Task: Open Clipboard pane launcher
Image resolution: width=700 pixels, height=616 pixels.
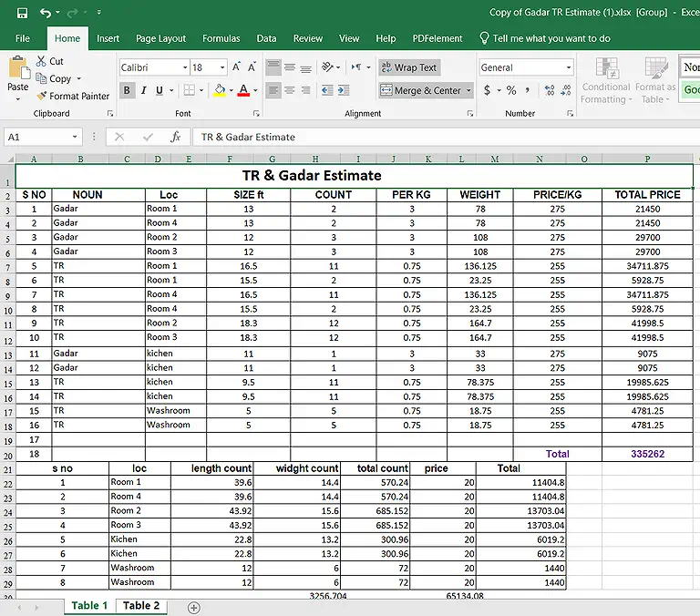Action: coord(109,114)
